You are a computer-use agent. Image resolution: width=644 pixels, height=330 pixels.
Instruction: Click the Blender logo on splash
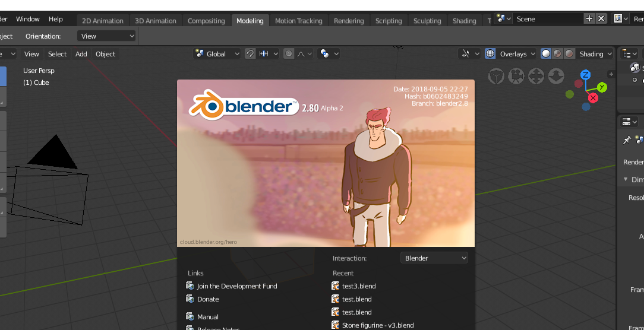tap(244, 106)
